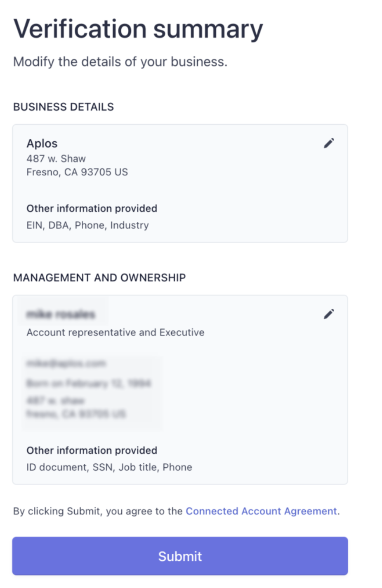Click the Account representative and Executive role text
Viewport: 382px width, 588px height.
point(116,332)
